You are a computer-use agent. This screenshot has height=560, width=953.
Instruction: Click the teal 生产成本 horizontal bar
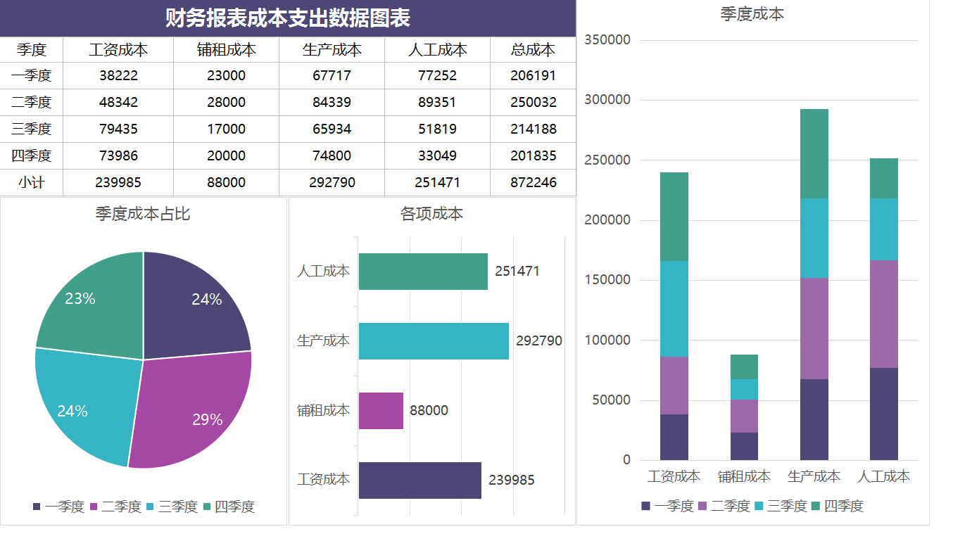(434, 341)
